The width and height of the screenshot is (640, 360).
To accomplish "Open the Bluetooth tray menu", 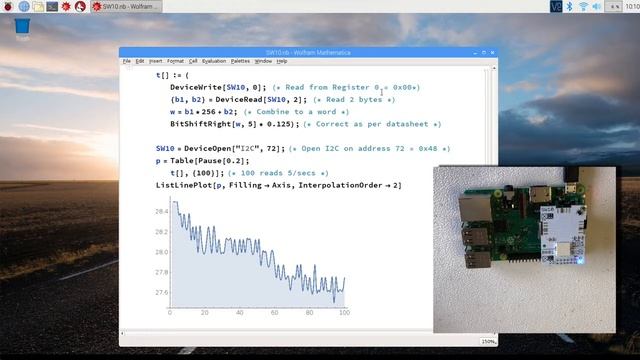I will coord(569,6).
